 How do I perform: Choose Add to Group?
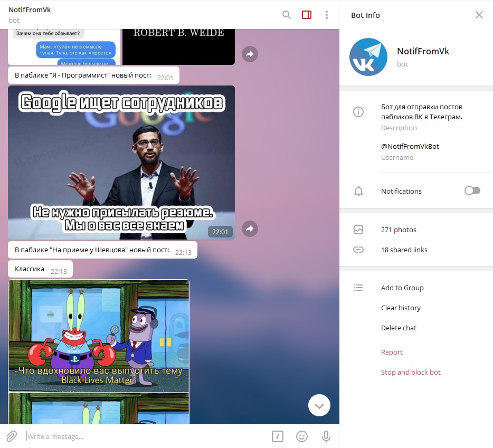(x=402, y=288)
